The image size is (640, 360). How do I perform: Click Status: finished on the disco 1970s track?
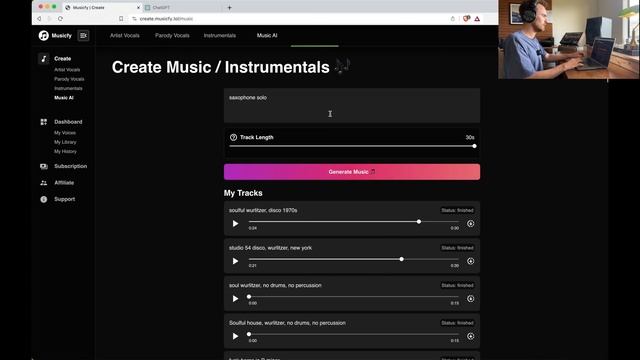tap(457, 211)
